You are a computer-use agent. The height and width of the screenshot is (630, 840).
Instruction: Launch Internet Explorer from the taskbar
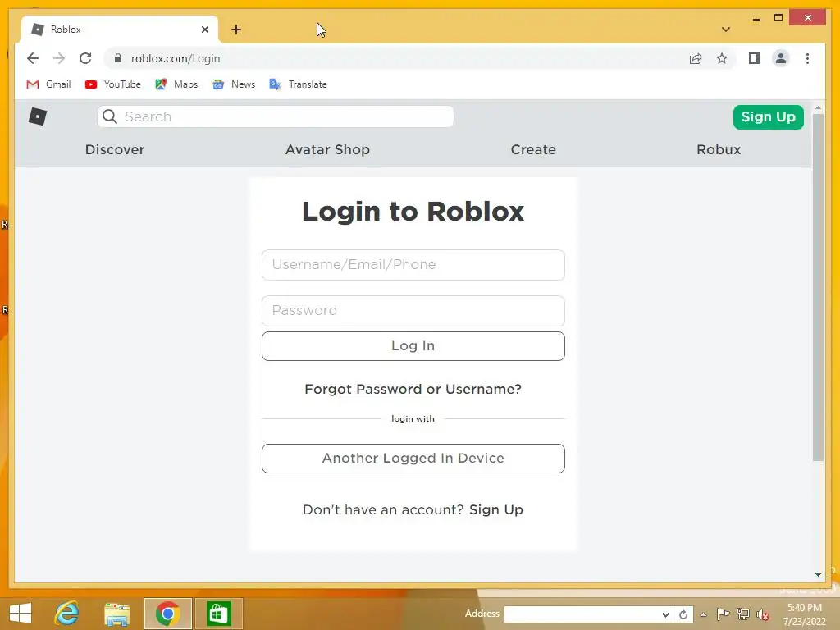(67, 614)
